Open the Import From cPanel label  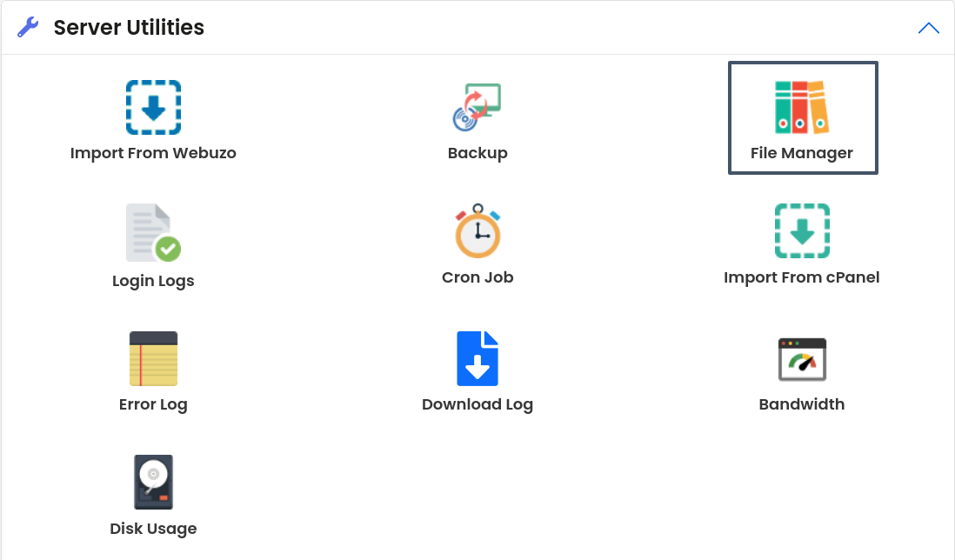[x=802, y=277]
